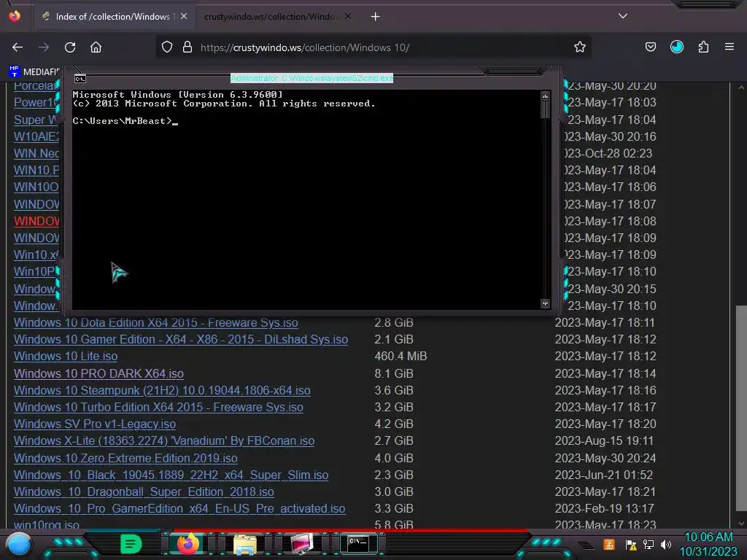747x560 pixels.
Task: Open the Win10.x6 link in the list
Action: (x=36, y=254)
